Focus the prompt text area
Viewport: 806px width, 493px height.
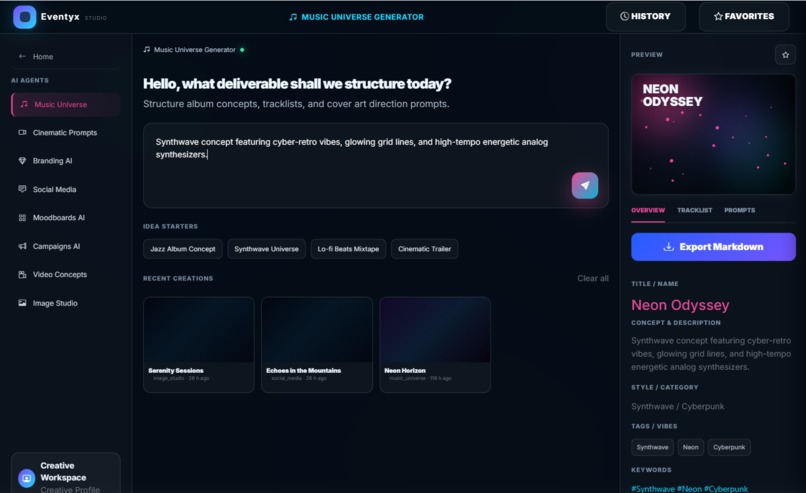pos(376,165)
